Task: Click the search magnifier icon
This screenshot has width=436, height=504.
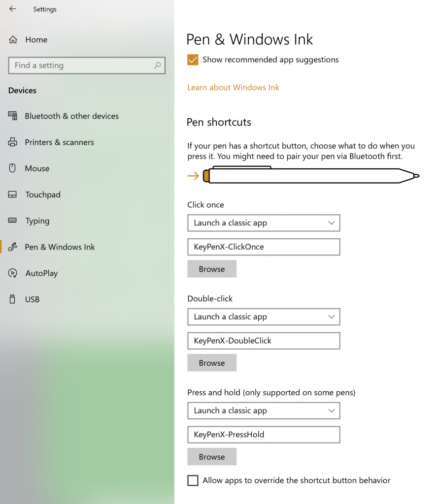Action: (157, 65)
